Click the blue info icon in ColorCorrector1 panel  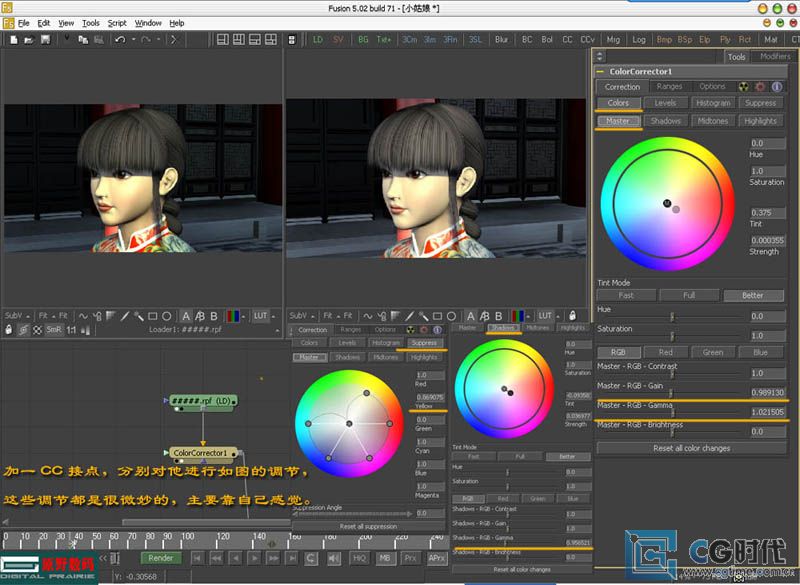(777, 87)
